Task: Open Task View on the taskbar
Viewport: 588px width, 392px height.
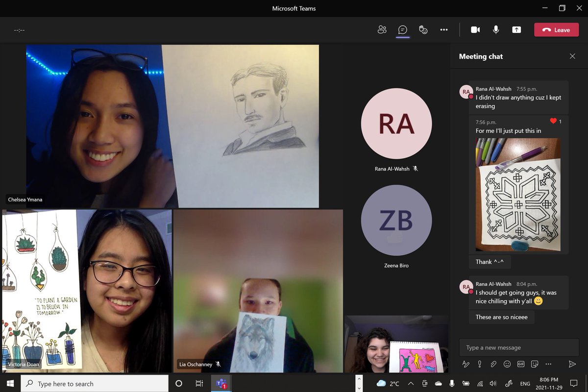Action: [x=199, y=384]
